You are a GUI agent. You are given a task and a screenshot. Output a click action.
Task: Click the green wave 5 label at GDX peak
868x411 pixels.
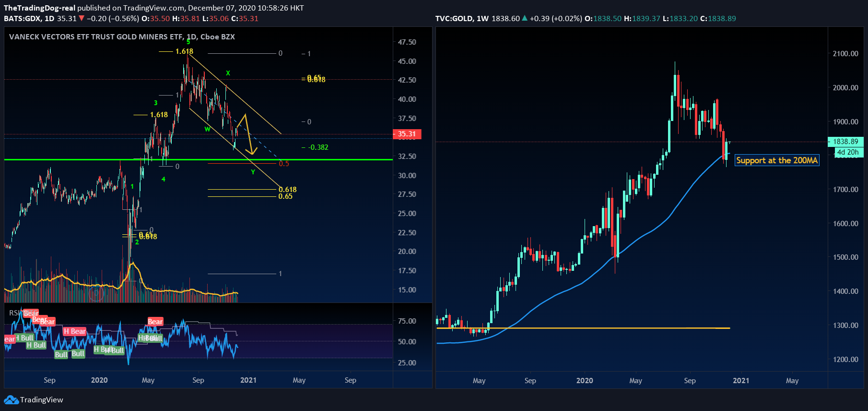[x=188, y=42]
